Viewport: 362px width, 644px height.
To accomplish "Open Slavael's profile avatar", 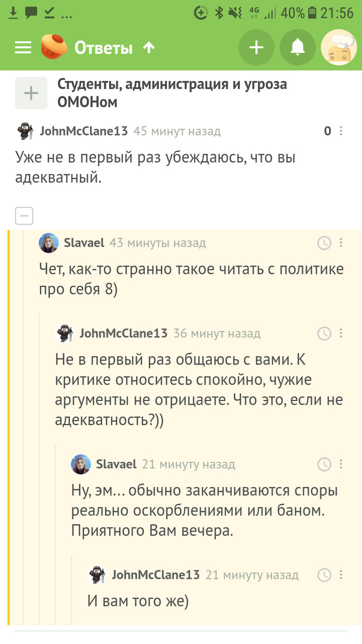I will [x=49, y=243].
